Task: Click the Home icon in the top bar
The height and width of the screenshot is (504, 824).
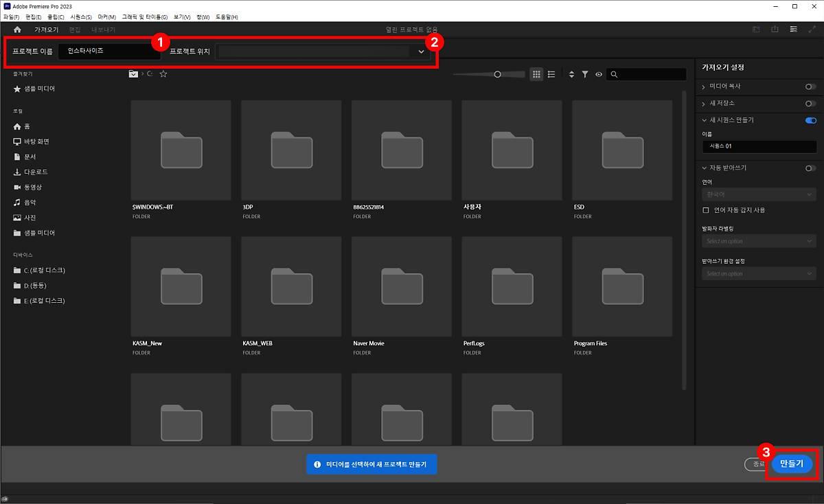Action: [17, 30]
